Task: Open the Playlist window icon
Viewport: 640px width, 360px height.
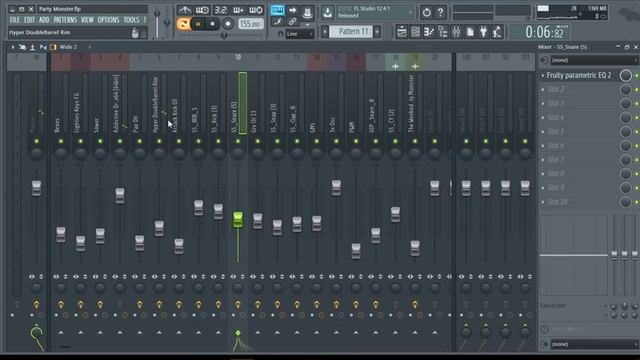Action: [402, 32]
